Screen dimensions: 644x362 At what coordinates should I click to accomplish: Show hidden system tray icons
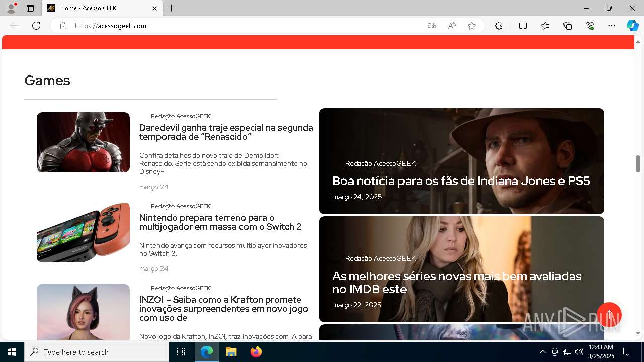point(542,352)
